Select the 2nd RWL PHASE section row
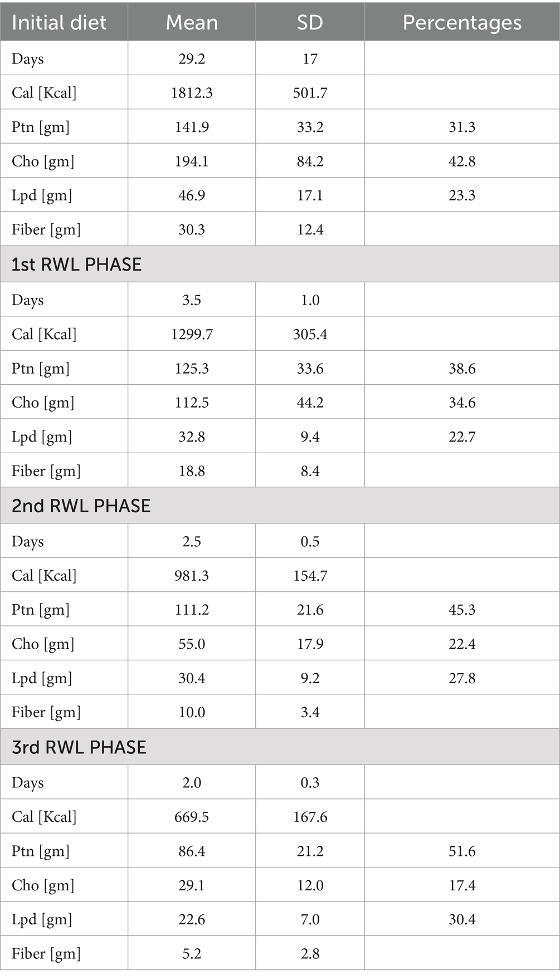The image size is (560, 980). pyautogui.click(x=280, y=506)
